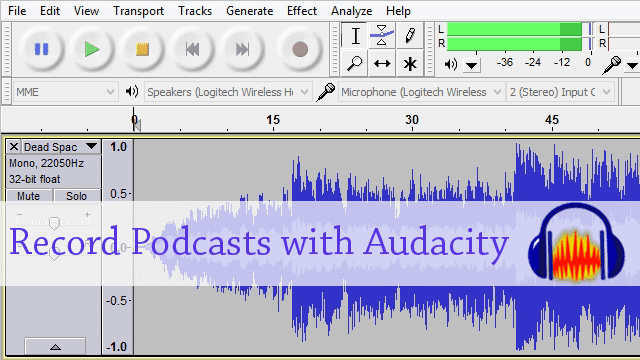Close the Dead Spac track
The width and height of the screenshot is (640, 360).
[x=13, y=147]
